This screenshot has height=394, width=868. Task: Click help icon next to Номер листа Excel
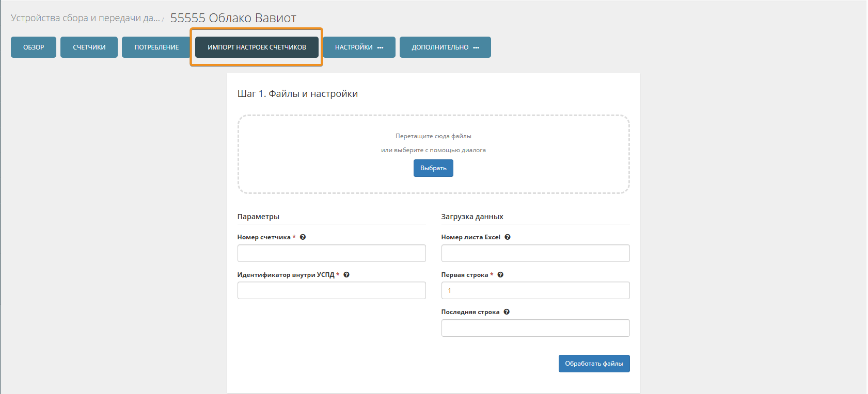pos(508,237)
